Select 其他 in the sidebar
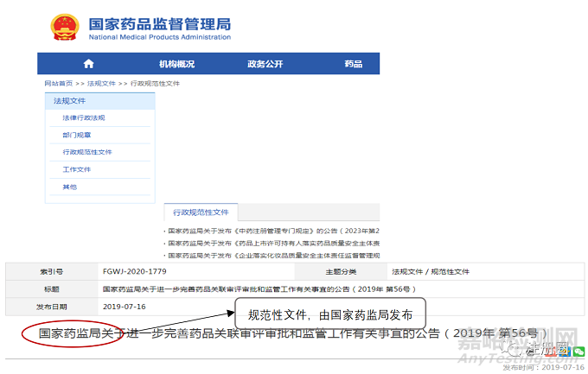The width and height of the screenshot is (588, 374). pyautogui.click(x=69, y=187)
